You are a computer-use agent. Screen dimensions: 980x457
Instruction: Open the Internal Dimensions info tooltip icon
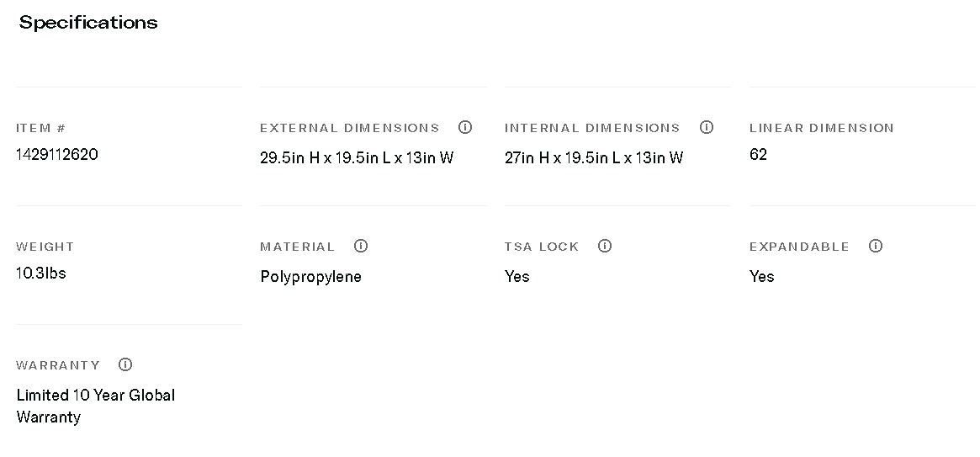[x=707, y=127]
